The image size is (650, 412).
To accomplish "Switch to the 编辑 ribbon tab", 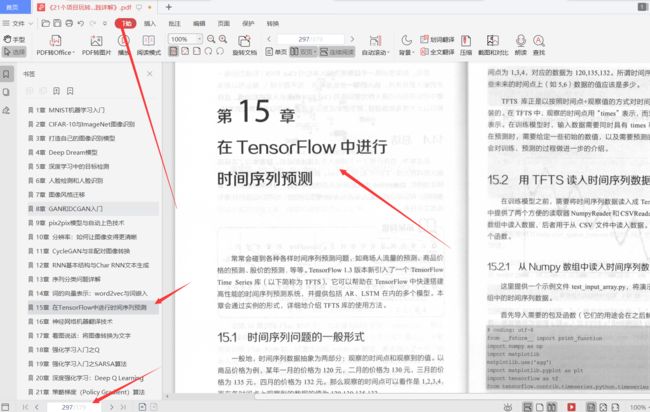I will (x=199, y=24).
